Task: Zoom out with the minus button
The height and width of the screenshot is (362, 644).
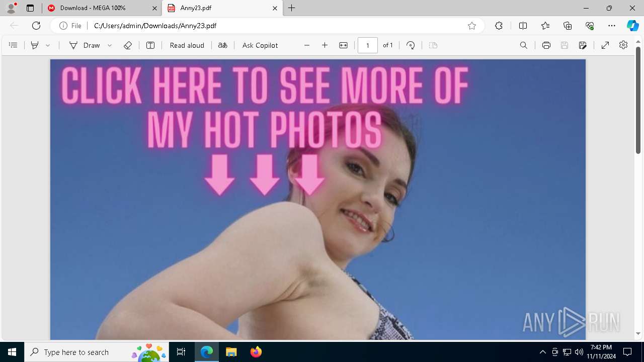Action: pyautogui.click(x=307, y=45)
